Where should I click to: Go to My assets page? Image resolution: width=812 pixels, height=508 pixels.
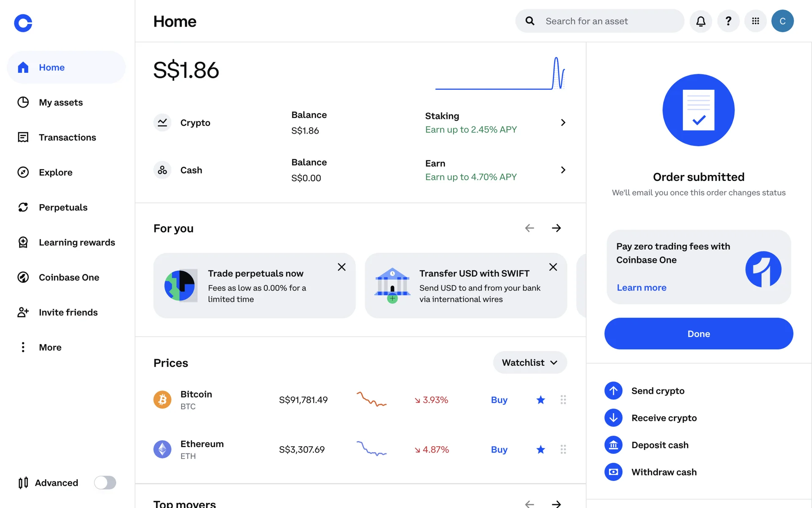(60, 102)
